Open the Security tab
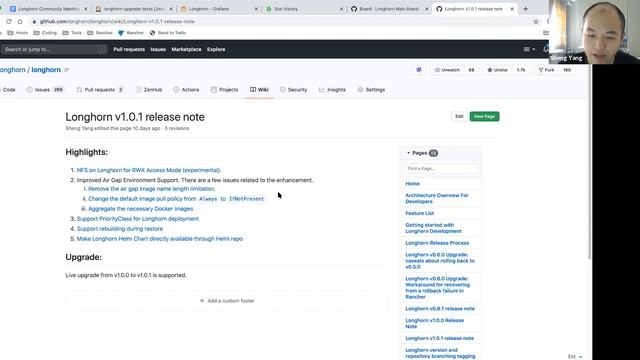 pos(293,89)
